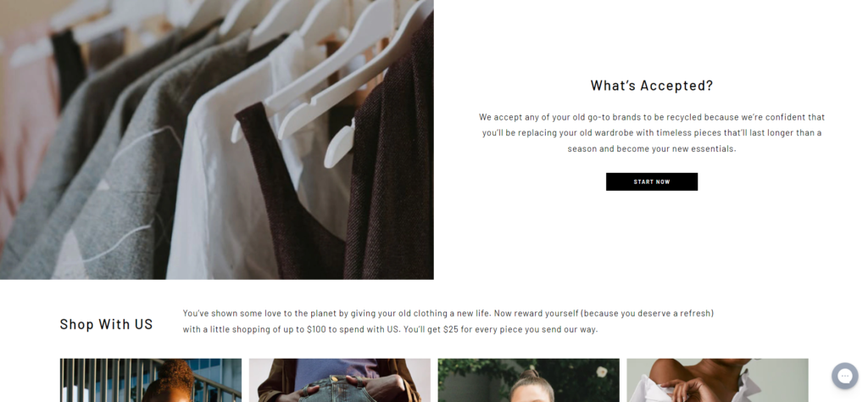Open the chat bubble widget
The height and width of the screenshot is (402, 868).
click(x=844, y=376)
